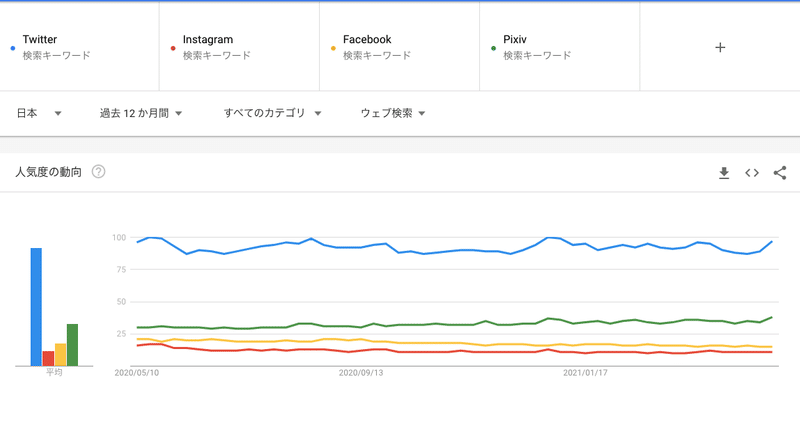Click the yellow Facebook average bar
Image resolution: width=800 pixels, height=425 pixels.
click(60, 355)
